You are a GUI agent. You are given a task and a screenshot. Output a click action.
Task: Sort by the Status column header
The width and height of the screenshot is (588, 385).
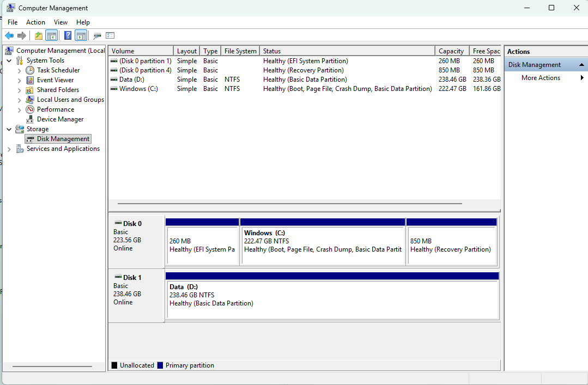347,51
